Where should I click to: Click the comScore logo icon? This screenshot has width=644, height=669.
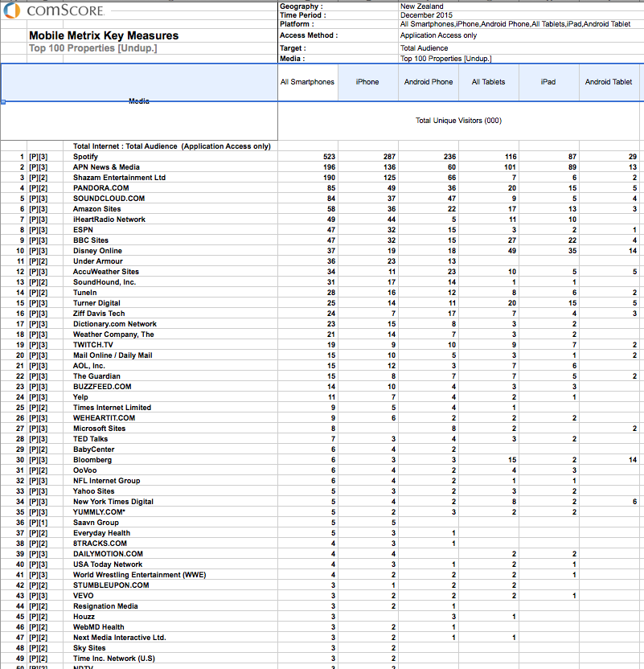click(11, 10)
